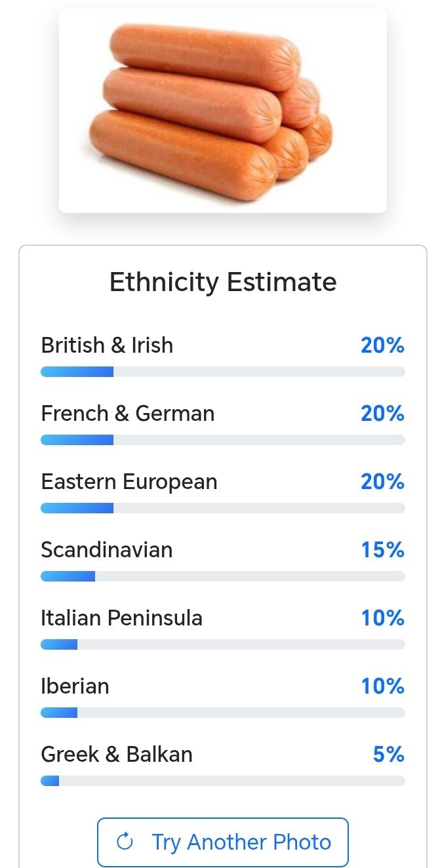The width and height of the screenshot is (442, 868).
Task: Click the British & Irish progress bar
Action: [222, 372]
